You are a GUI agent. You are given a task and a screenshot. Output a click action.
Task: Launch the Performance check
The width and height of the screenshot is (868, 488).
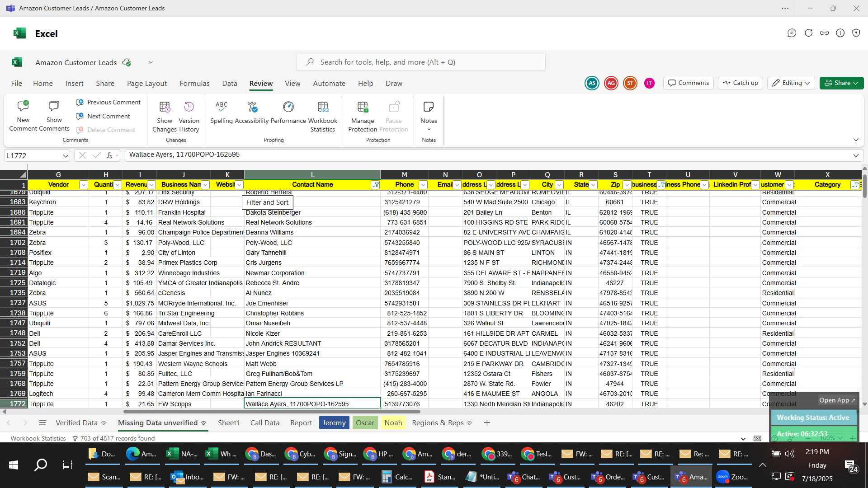[288, 113]
